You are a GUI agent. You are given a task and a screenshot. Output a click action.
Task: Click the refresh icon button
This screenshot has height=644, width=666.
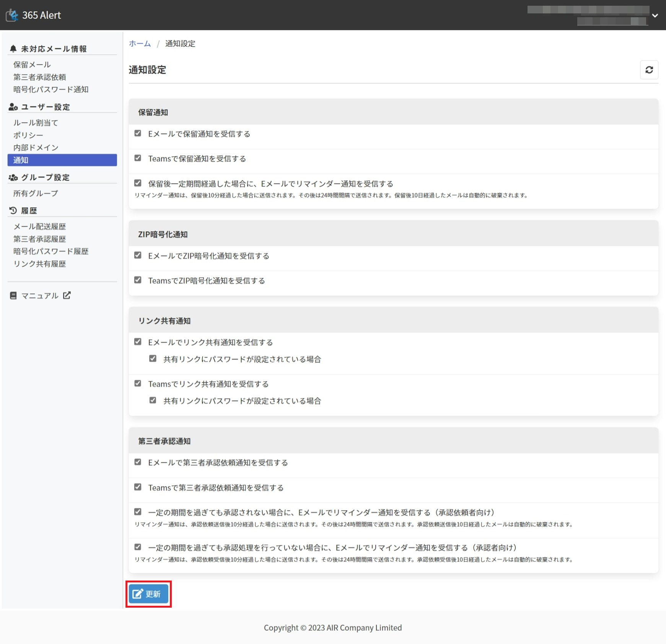pos(649,70)
